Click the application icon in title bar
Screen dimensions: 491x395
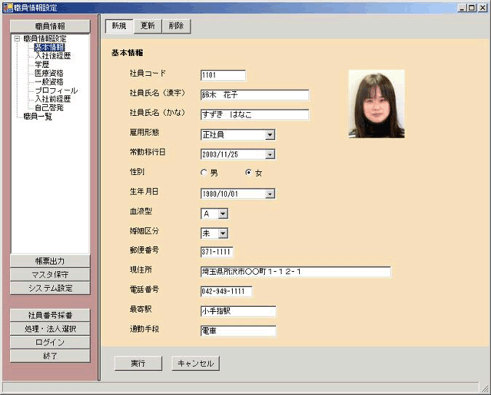(x=8, y=7)
